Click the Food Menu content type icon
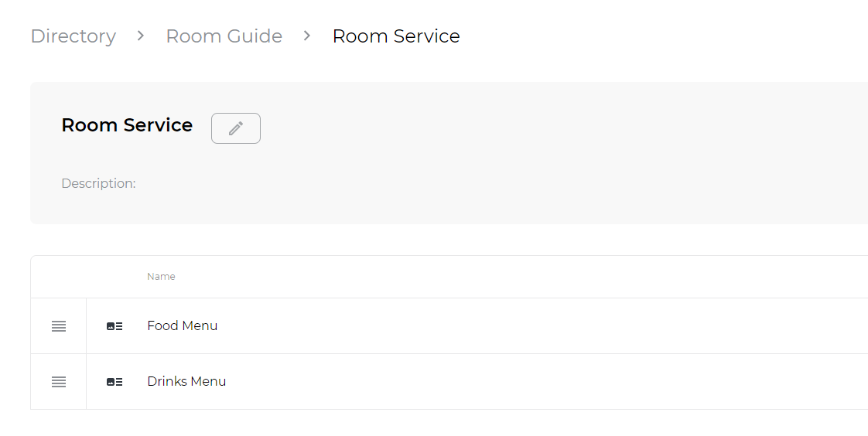 pos(114,326)
